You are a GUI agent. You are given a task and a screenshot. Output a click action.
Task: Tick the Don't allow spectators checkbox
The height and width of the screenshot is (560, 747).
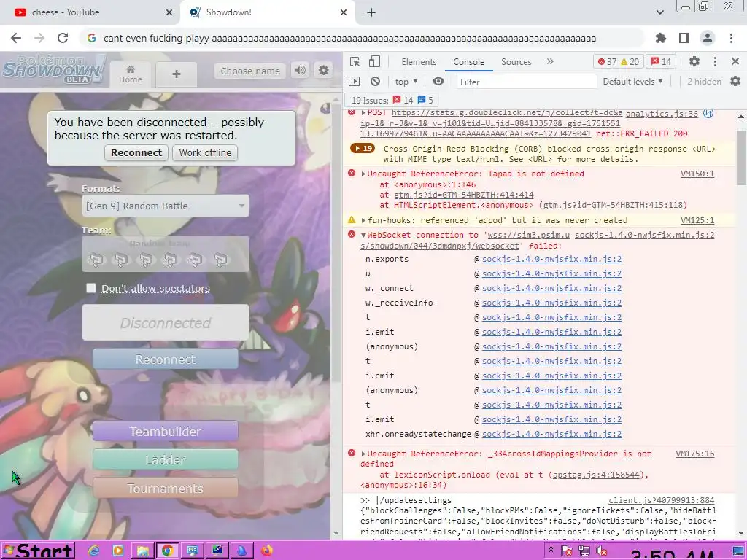coord(91,288)
